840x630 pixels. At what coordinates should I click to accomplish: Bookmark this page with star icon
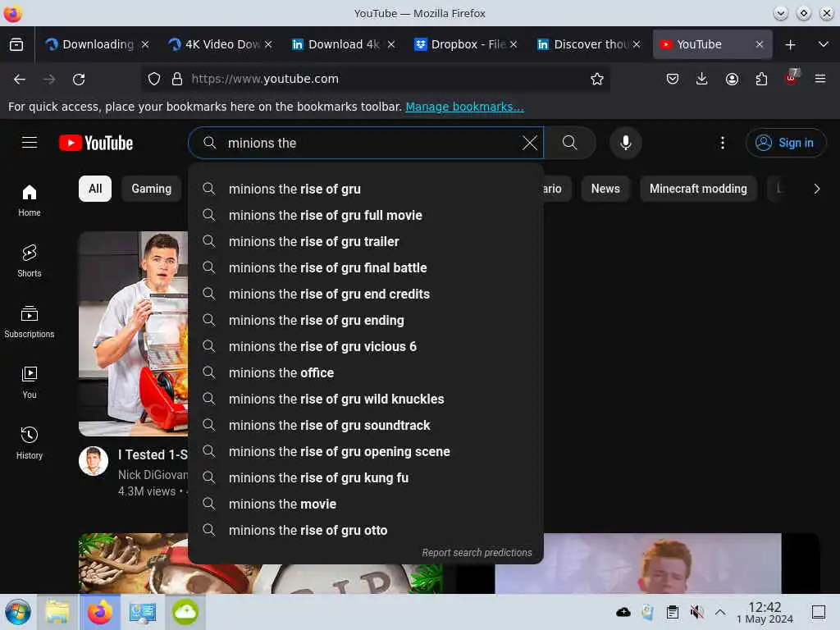[x=597, y=80]
